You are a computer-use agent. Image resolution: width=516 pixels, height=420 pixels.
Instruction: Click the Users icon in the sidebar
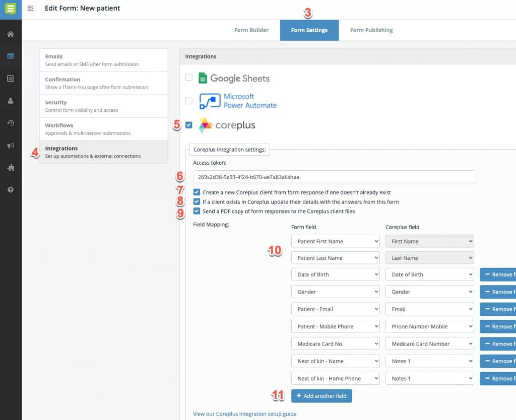pyautogui.click(x=10, y=101)
